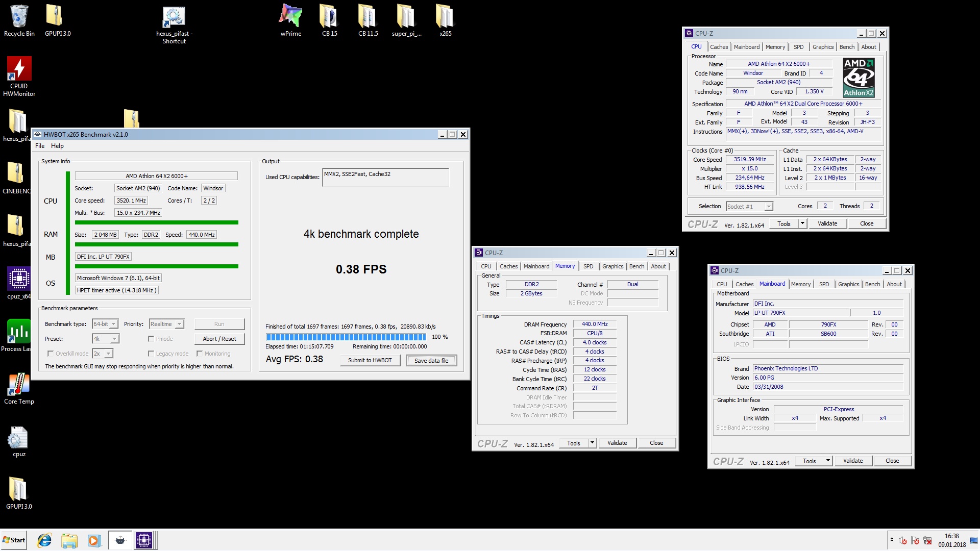
Task: Click the HPET timer active field
Action: tap(116, 290)
